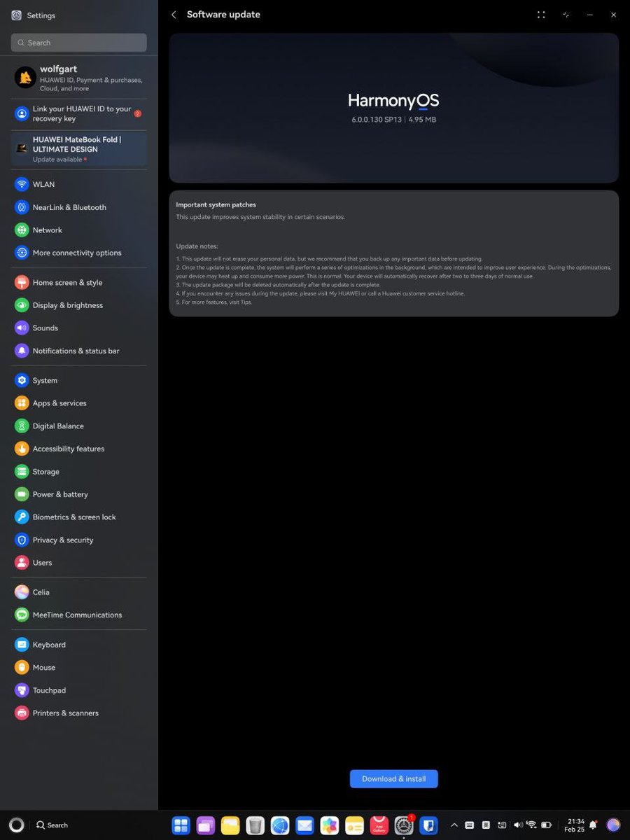Open the notification bell in taskbar
This screenshot has height=840, width=630.
coord(593,825)
